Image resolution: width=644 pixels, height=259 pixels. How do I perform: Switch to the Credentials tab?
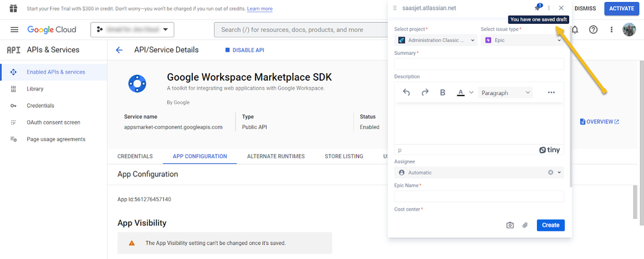point(135,156)
